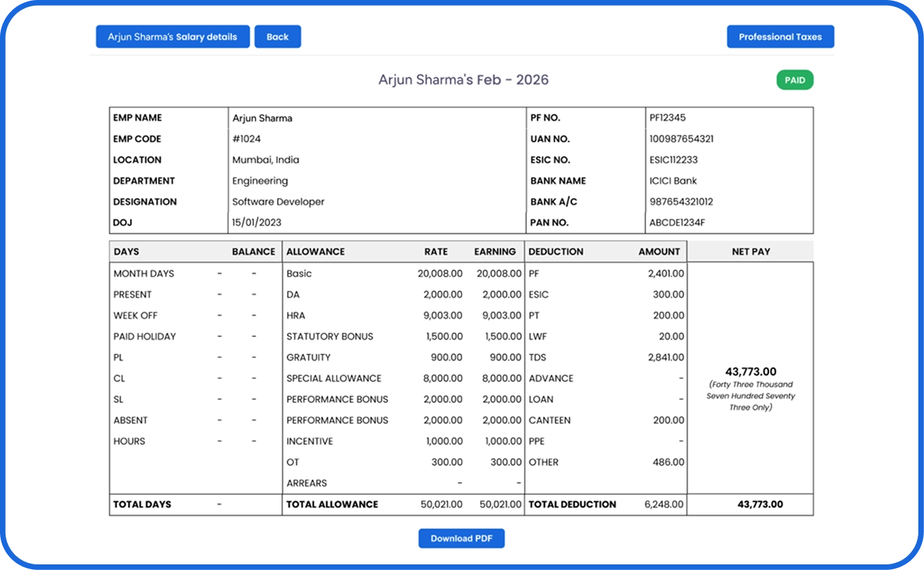Select the Basic earning amount 20,008.00
The image size is (924, 570).
click(499, 273)
